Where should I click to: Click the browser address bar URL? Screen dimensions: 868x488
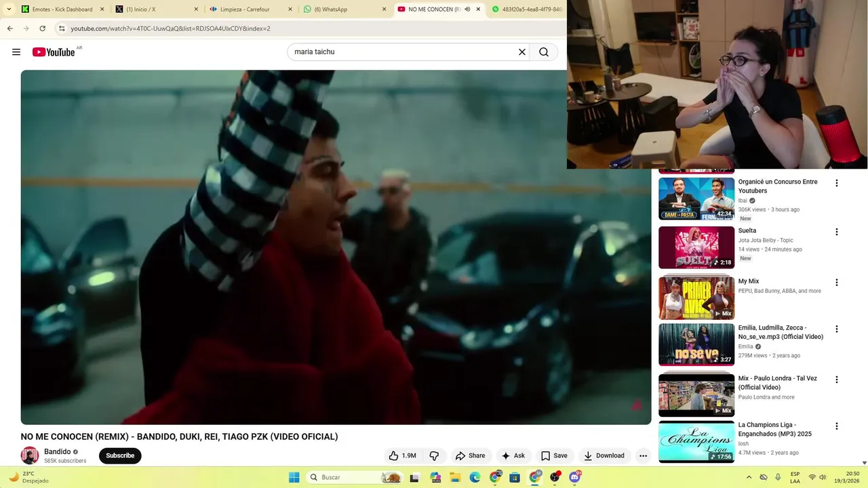coord(170,28)
